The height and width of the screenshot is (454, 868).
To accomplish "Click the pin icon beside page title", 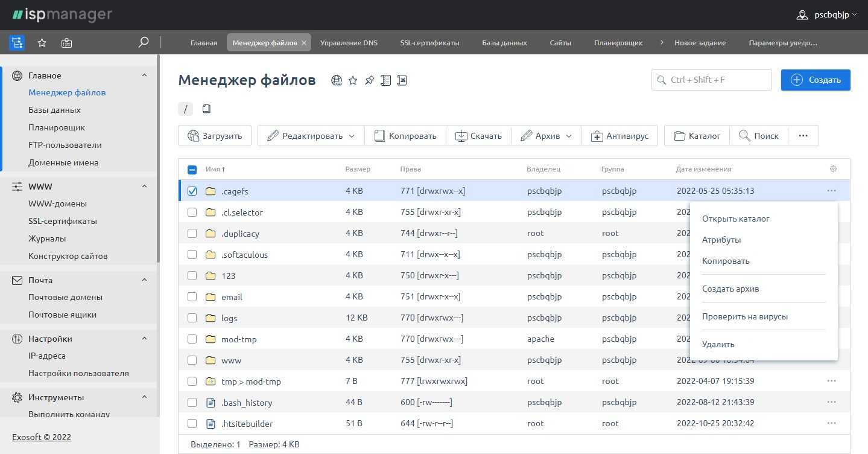I will [x=369, y=80].
